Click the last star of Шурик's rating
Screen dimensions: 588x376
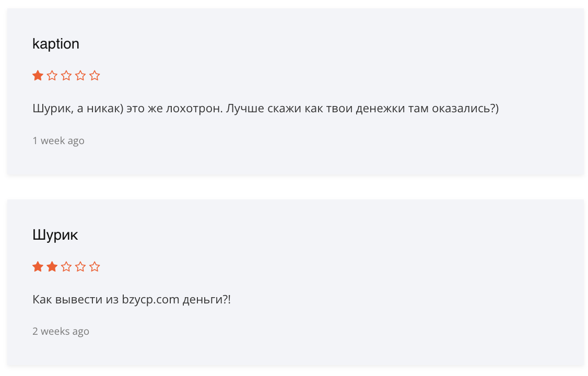tap(95, 266)
